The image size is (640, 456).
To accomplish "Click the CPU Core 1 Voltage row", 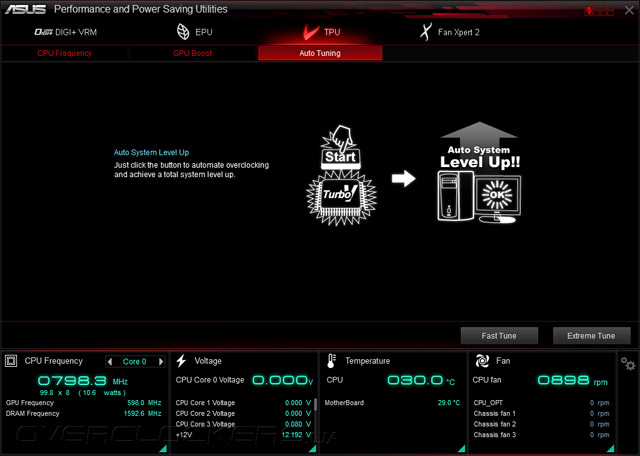I will (243, 403).
